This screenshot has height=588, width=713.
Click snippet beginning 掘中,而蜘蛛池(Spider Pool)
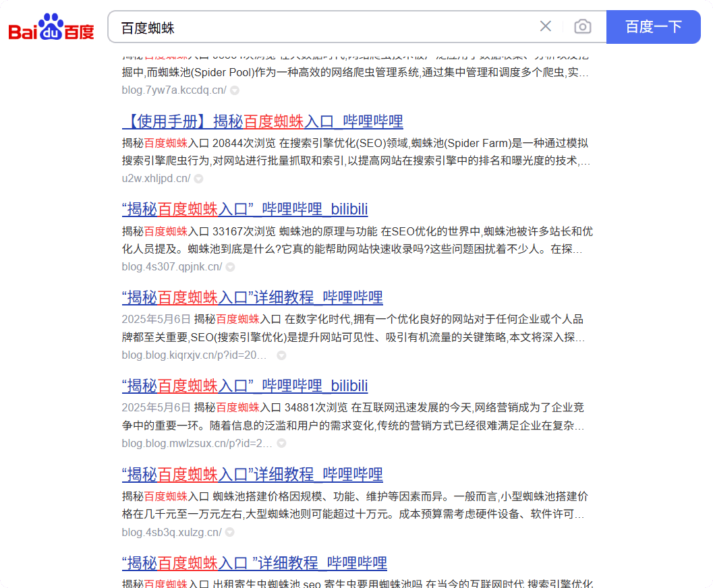(x=355, y=72)
